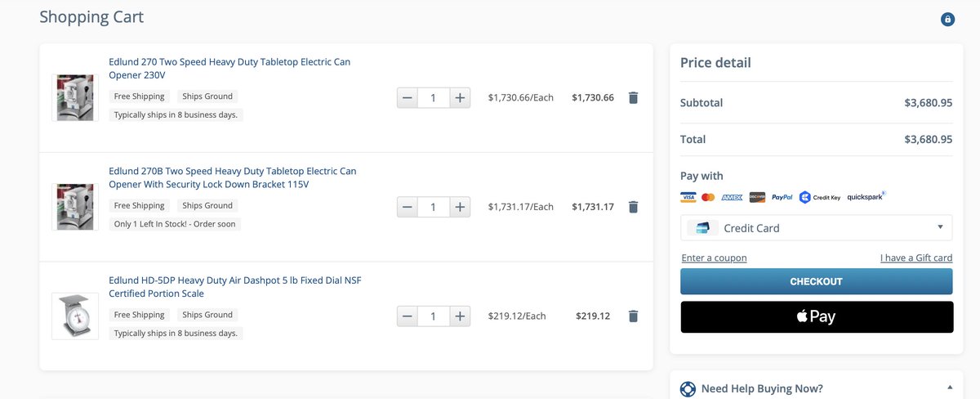The image size is (980, 399).
Task: Click the $1,731.17 line total
Action: pyautogui.click(x=593, y=207)
